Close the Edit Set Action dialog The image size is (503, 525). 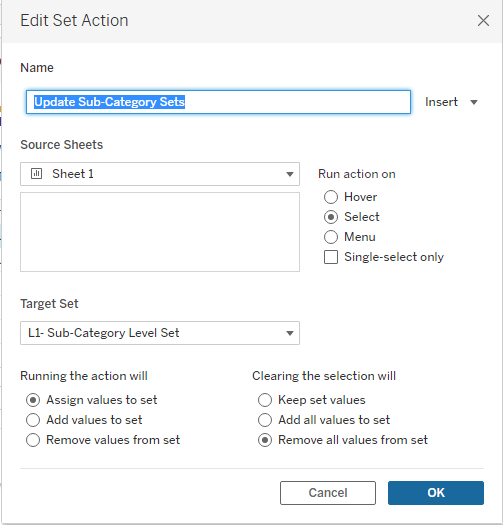483,20
